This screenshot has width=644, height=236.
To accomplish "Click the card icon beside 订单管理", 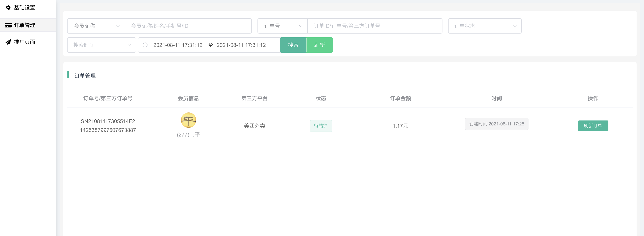I will pyautogui.click(x=8, y=25).
